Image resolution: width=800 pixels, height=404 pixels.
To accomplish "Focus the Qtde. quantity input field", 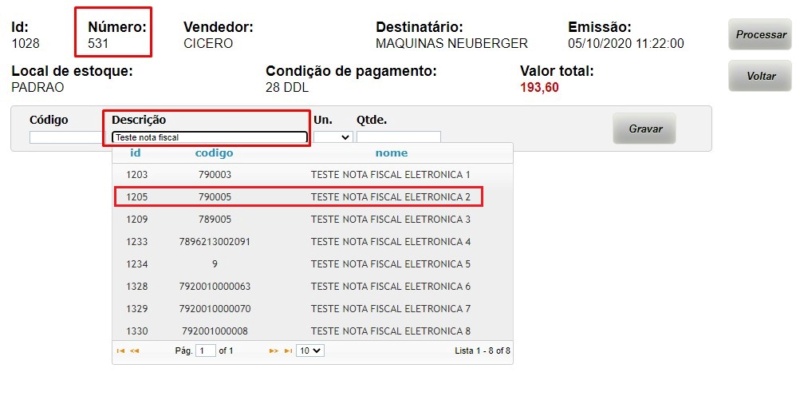I will pyautogui.click(x=398, y=137).
